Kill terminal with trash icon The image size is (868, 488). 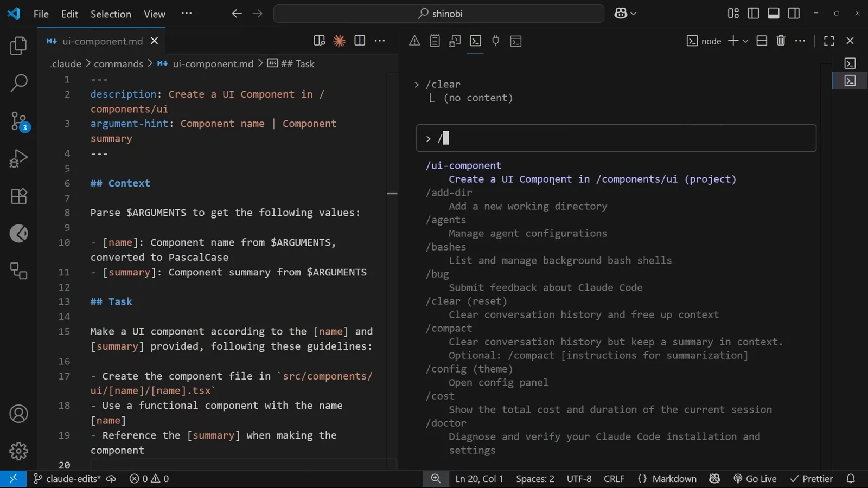781,41
